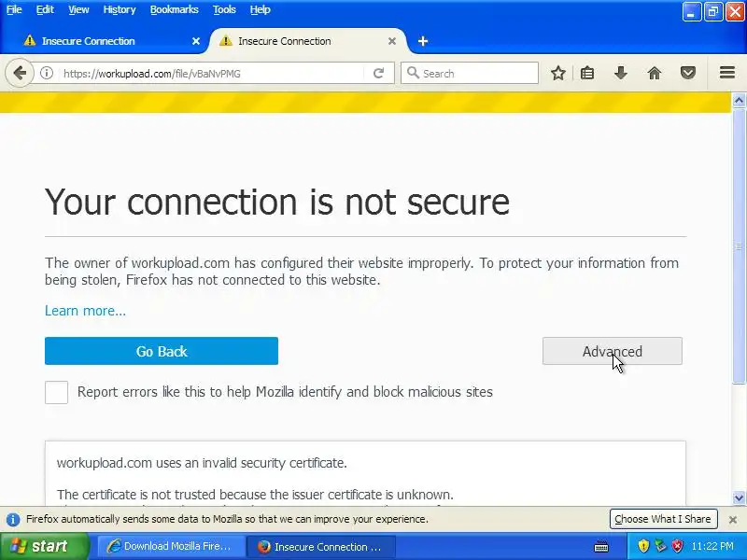The width and height of the screenshot is (747, 560).
Task: Open the View menu
Action: coord(78,9)
